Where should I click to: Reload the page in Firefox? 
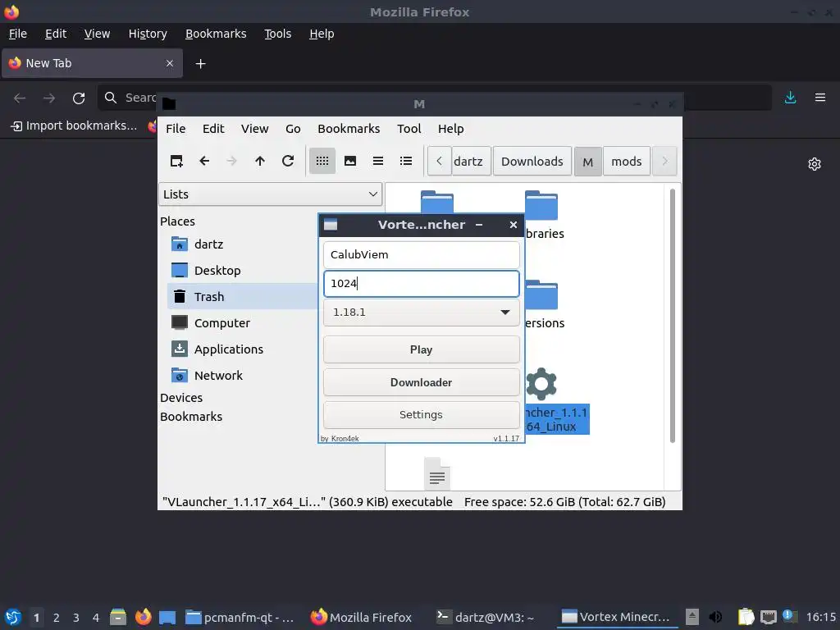point(79,98)
